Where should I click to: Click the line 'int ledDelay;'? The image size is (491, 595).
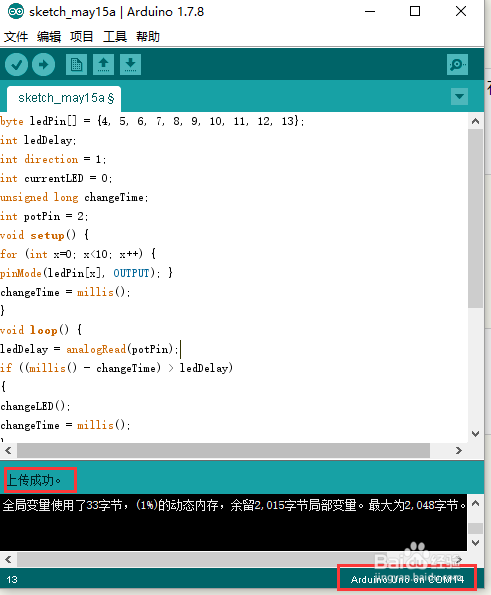pyautogui.click(x=38, y=140)
